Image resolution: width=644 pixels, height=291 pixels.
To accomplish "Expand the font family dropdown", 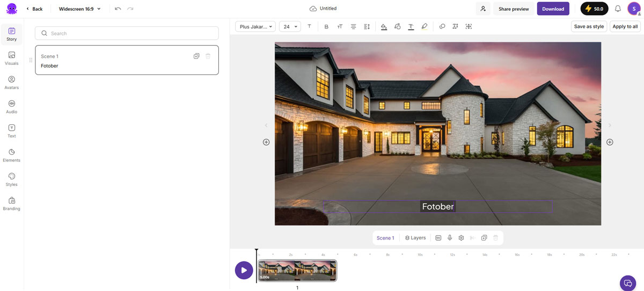I will point(255,26).
